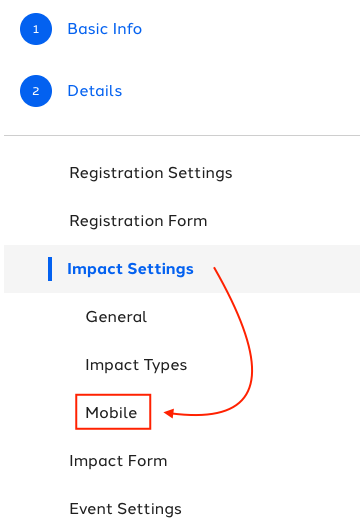The height and width of the screenshot is (531, 360).
Task: Click the red outline box around Mobile
Action: (113, 412)
